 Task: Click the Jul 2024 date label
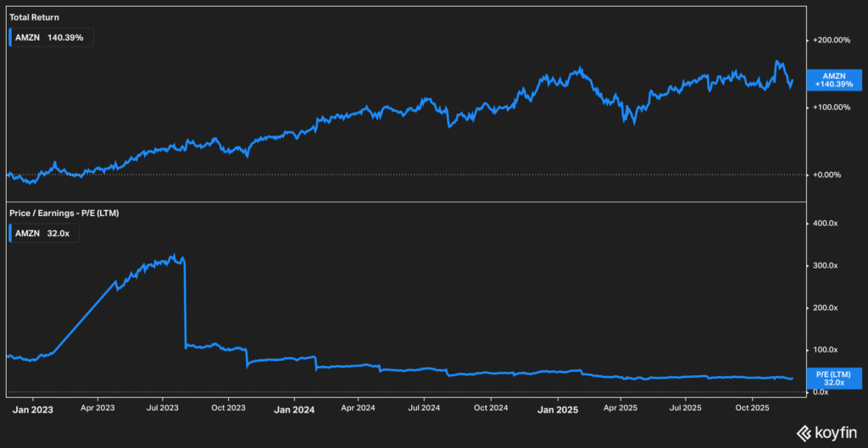[424, 407]
